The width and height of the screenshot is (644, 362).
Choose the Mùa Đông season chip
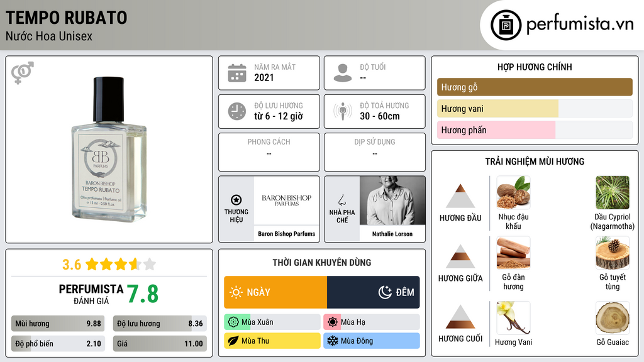click(372, 341)
